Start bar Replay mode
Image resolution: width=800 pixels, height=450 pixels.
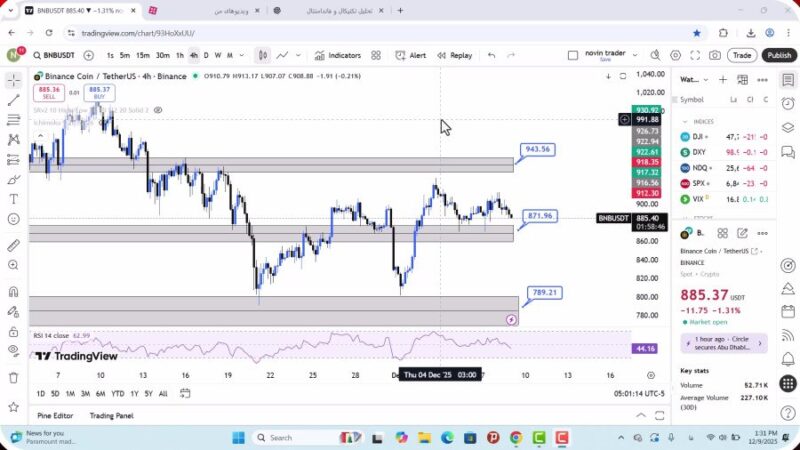[454, 56]
